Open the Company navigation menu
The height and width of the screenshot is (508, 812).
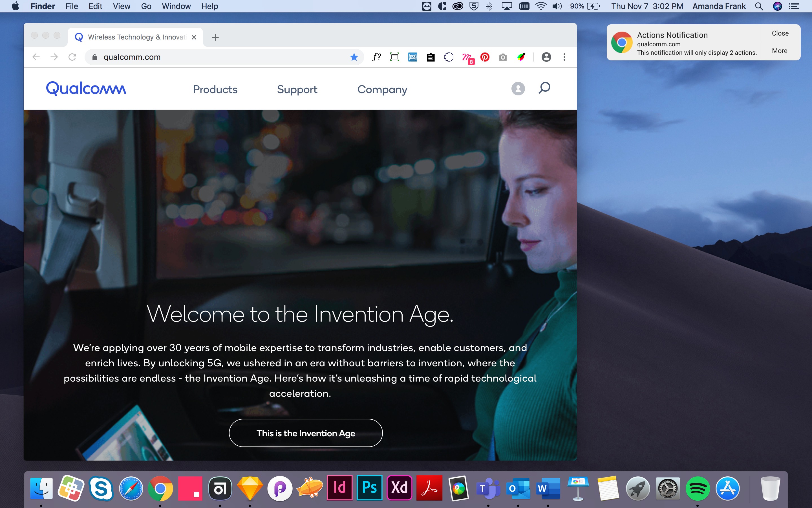[x=382, y=89]
